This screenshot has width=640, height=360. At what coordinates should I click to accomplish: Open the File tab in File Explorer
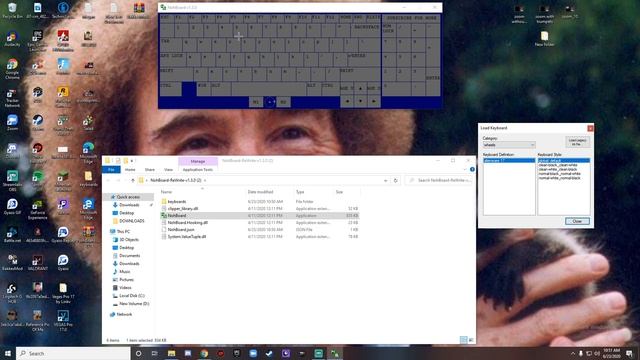pyautogui.click(x=111, y=169)
